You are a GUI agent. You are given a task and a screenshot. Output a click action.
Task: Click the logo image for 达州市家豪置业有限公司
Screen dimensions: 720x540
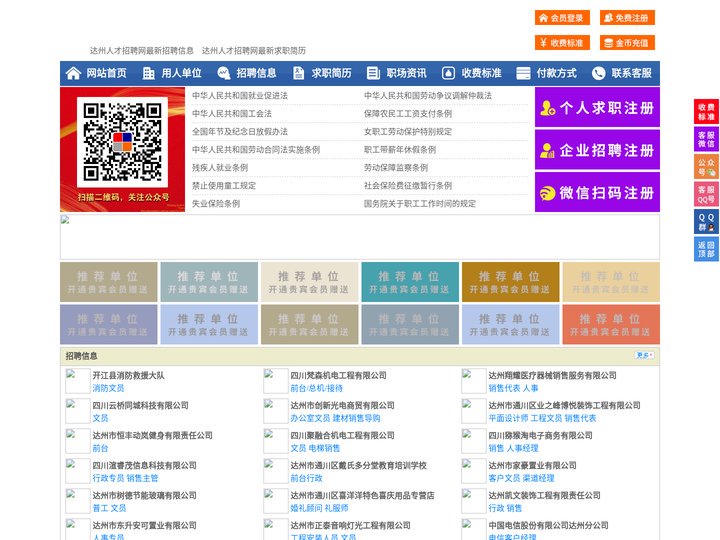pyautogui.click(x=474, y=471)
